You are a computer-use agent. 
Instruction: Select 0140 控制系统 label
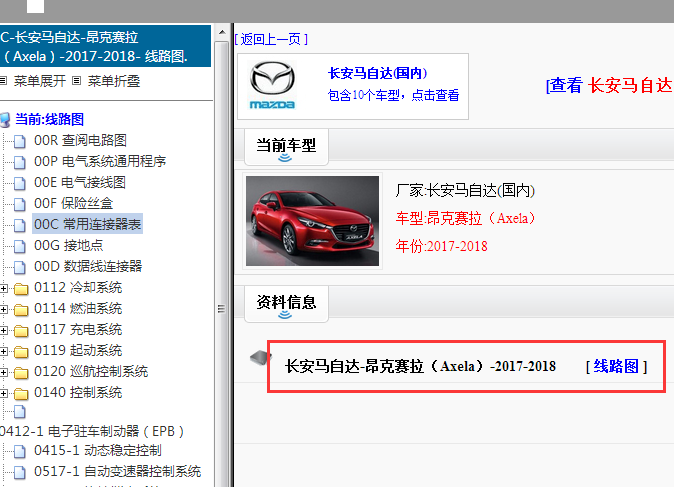pyautogui.click(x=78, y=392)
